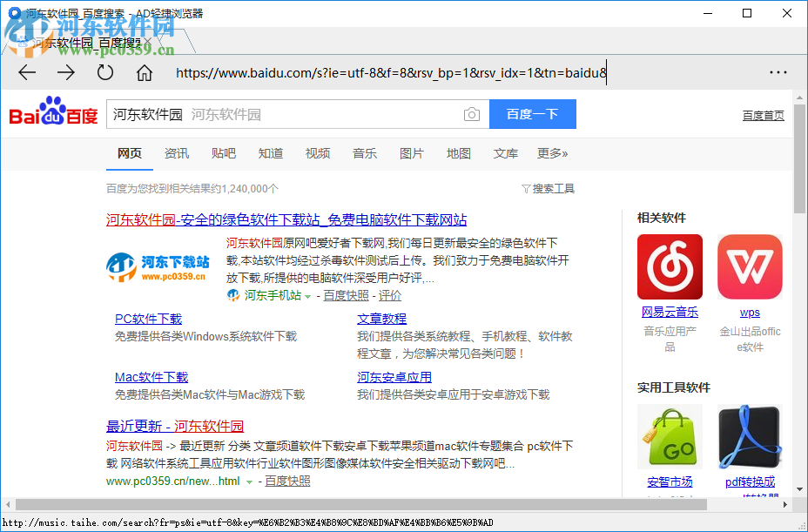
Task: Open the 河东安卓应用 sublink
Action: 394,377
